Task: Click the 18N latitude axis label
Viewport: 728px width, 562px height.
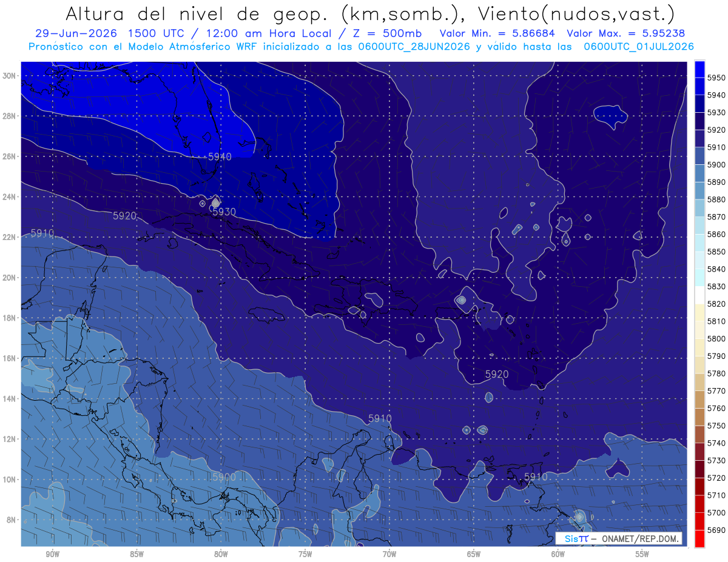Action: pos(9,318)
